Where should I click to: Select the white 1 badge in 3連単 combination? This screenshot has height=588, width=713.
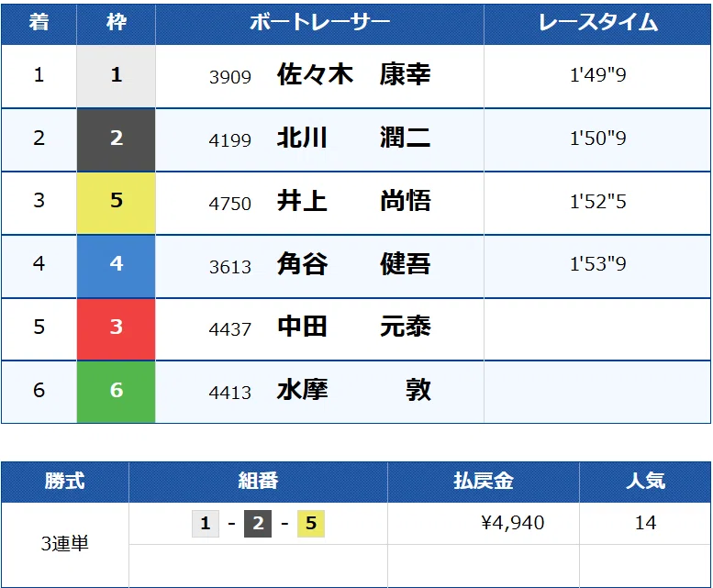pyautogui.click(x=206, y=524)
